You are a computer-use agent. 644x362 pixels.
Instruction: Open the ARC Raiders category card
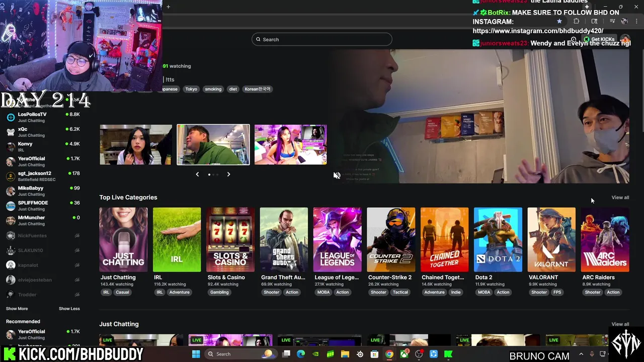pos(605,239)
